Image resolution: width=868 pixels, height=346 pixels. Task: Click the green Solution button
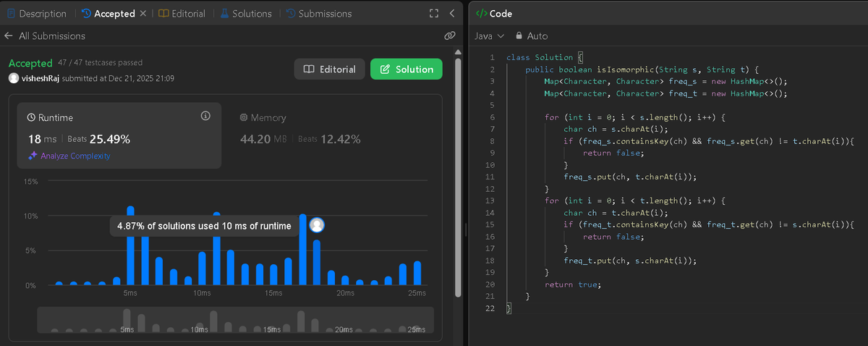pyautogui.click(x=407, y=69)
